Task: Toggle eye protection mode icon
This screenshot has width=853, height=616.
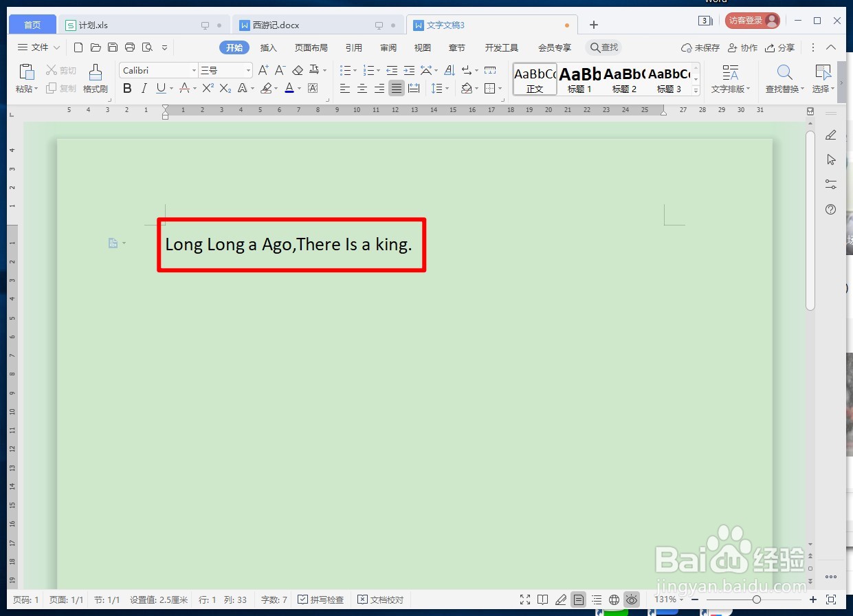Action: point(632,599)
